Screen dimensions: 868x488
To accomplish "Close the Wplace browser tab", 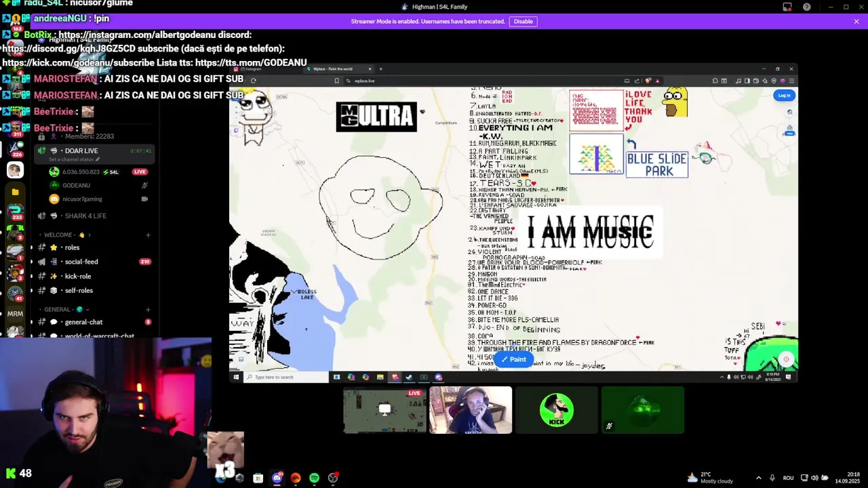I will click(370, 69).
